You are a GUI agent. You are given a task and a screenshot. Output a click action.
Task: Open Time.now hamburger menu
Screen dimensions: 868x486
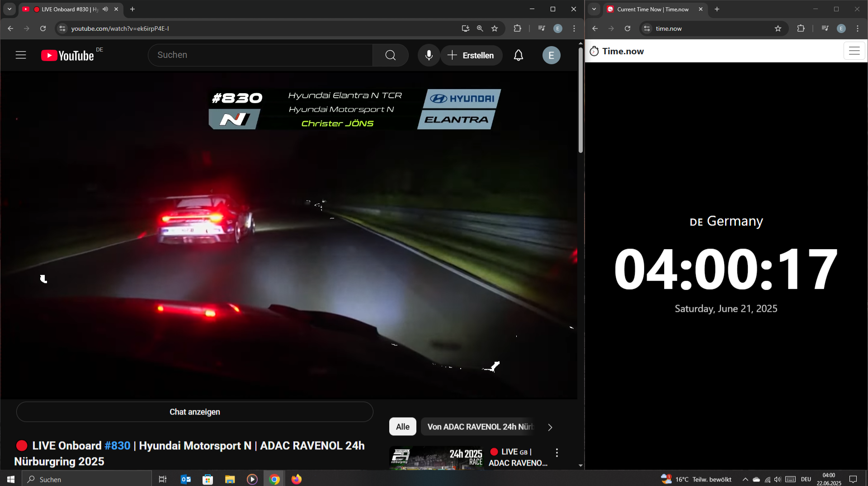(854, 51)
